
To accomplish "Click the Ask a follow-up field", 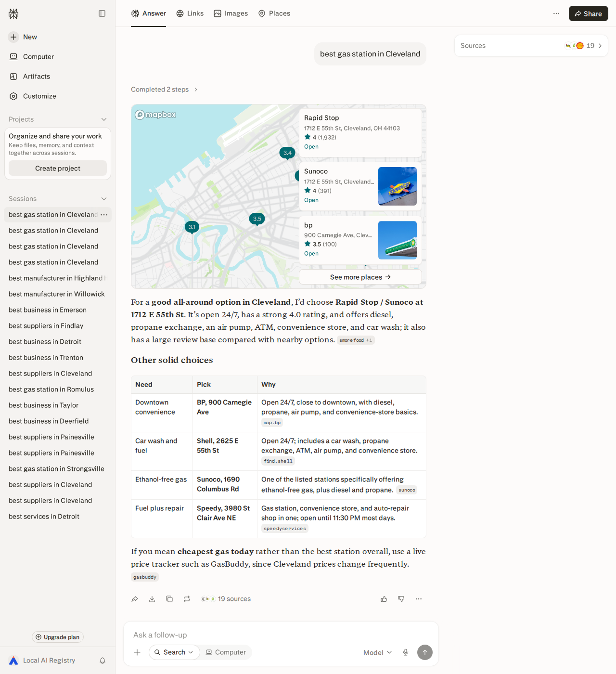I will 281,635.
